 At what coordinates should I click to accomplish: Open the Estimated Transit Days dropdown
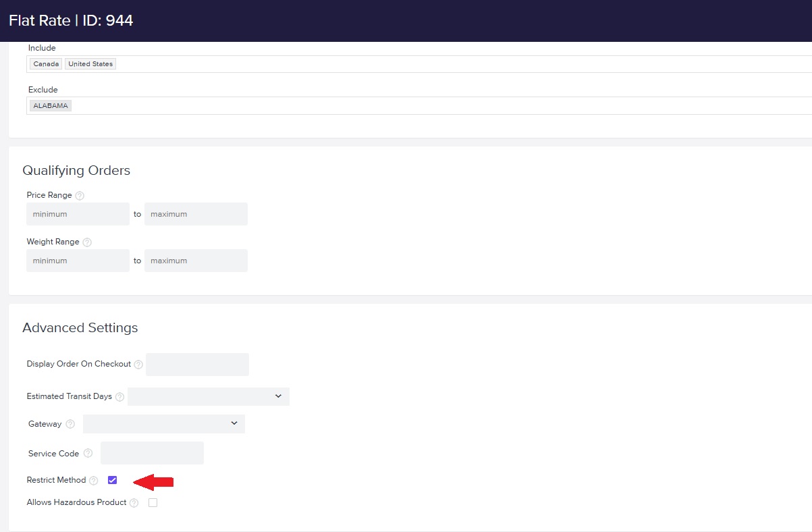click(208, 396)
